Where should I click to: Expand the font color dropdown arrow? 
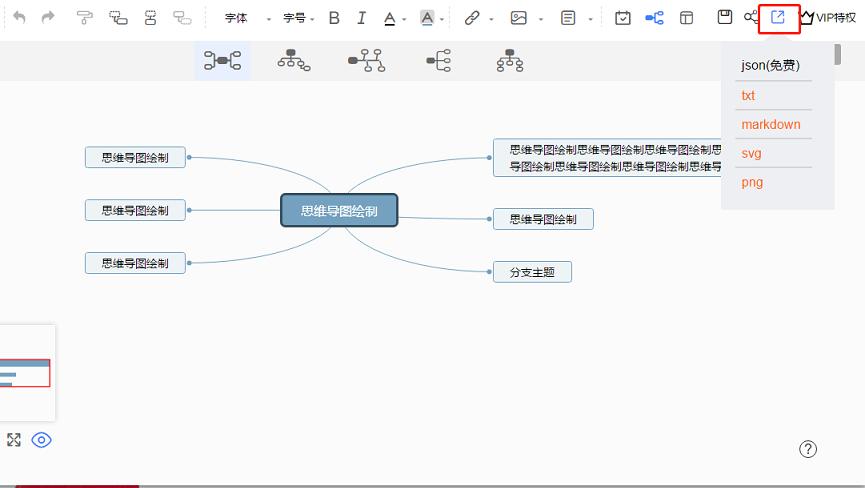404,19
